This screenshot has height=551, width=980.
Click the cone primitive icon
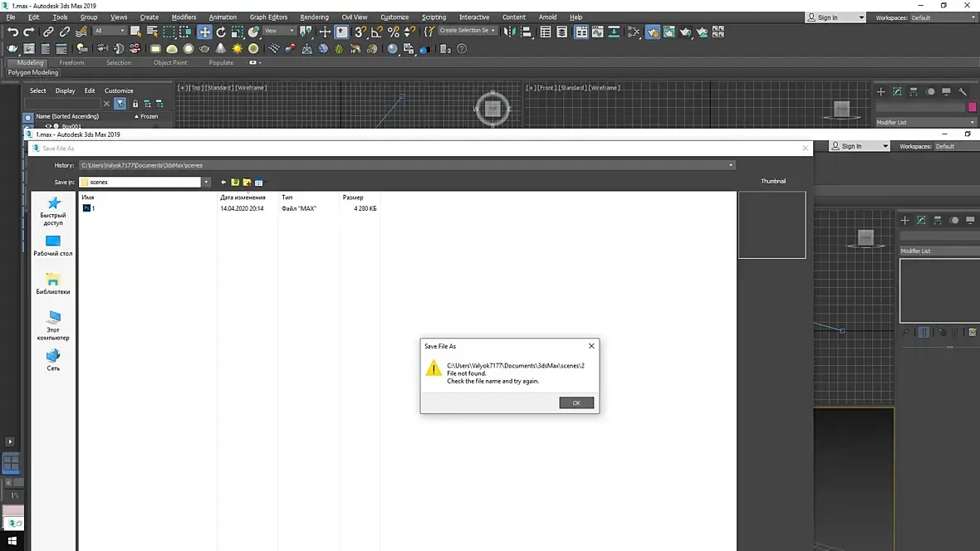click(x=221, y=48)
